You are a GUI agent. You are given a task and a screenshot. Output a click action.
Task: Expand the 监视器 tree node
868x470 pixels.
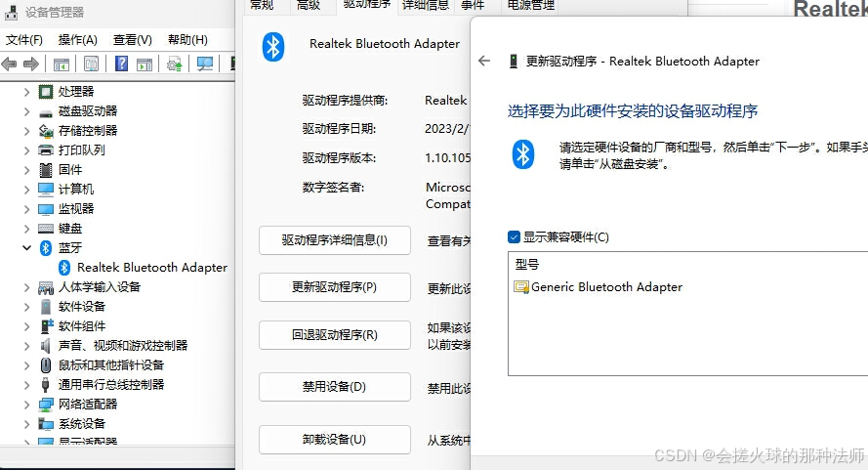pyautogui.click(x=26, y=209)
